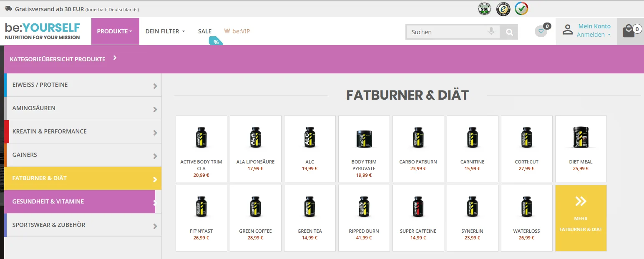Open the Active Body Trim CLA product image
Viewport: 644px width, 259px height.
(x=201, y=138)
